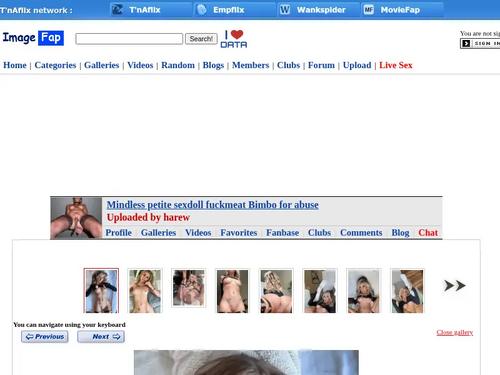Open the Forum menu item

(x=321, y=65)
